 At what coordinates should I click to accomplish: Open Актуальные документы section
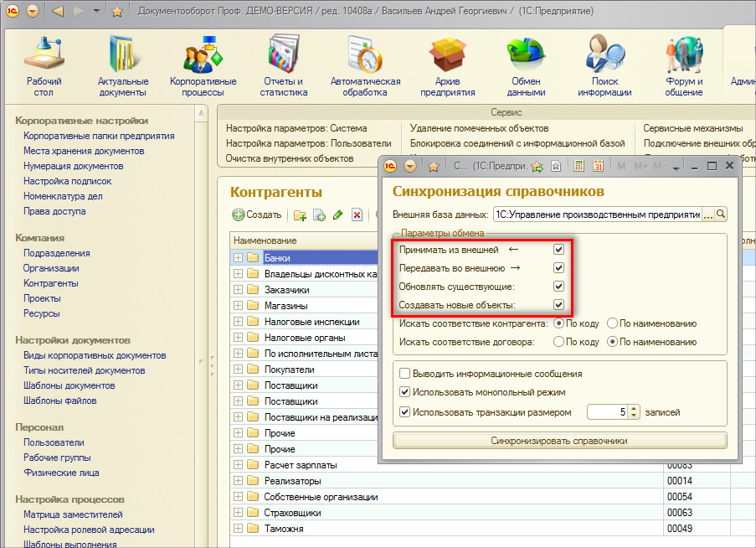click(123, 66)
